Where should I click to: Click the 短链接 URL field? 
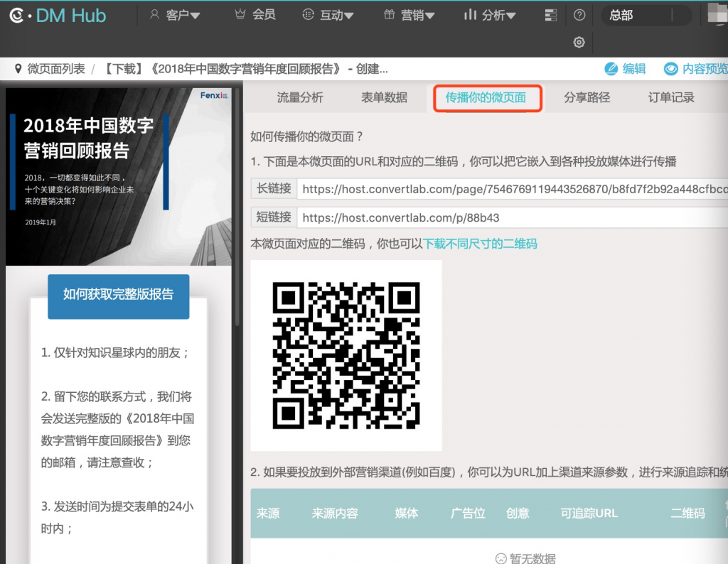point(512,217)
